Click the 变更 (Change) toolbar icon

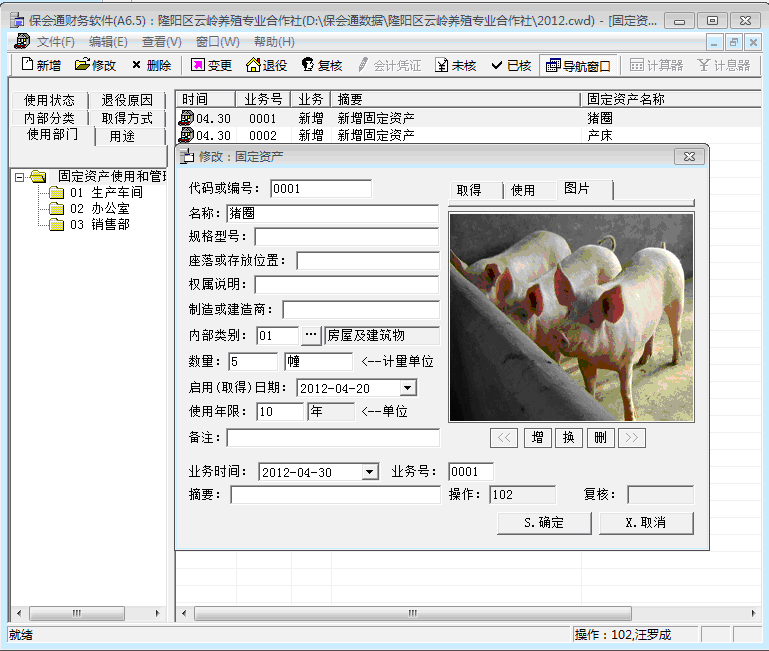coord(211,65)
